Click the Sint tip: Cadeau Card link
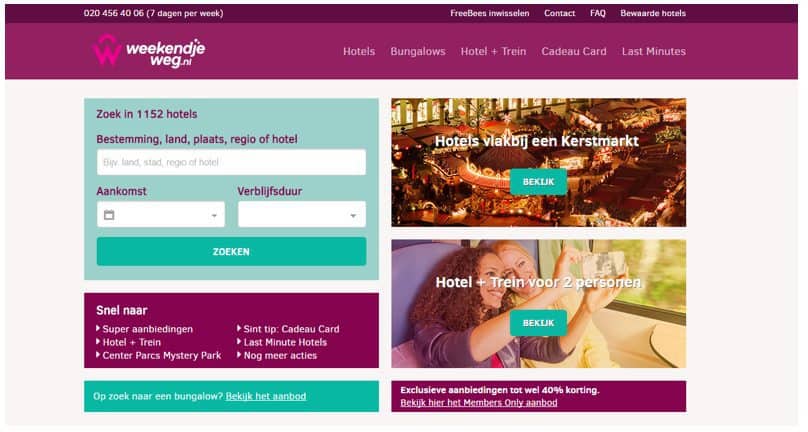The height and width of the screenshot is (432, 808). pos(291,329)
